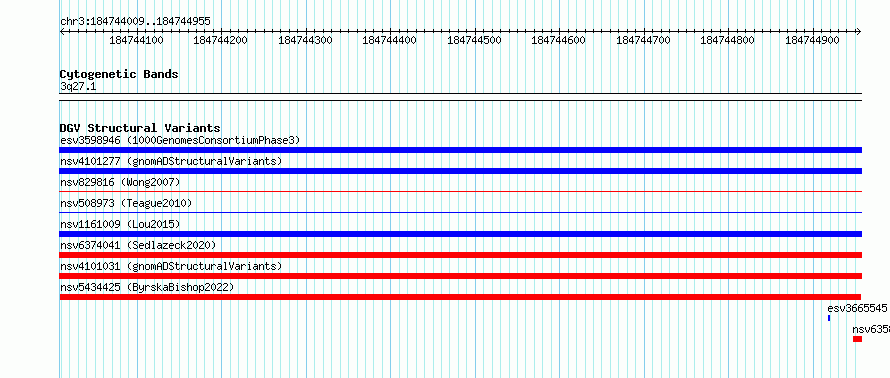Click the Cytogenetic Bands track title
This screenshot has height=378, width=890.
[119, 74]
